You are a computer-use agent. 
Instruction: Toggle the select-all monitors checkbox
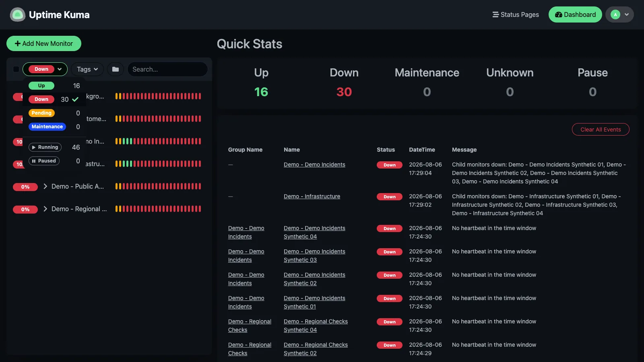(x=16, y=69)
